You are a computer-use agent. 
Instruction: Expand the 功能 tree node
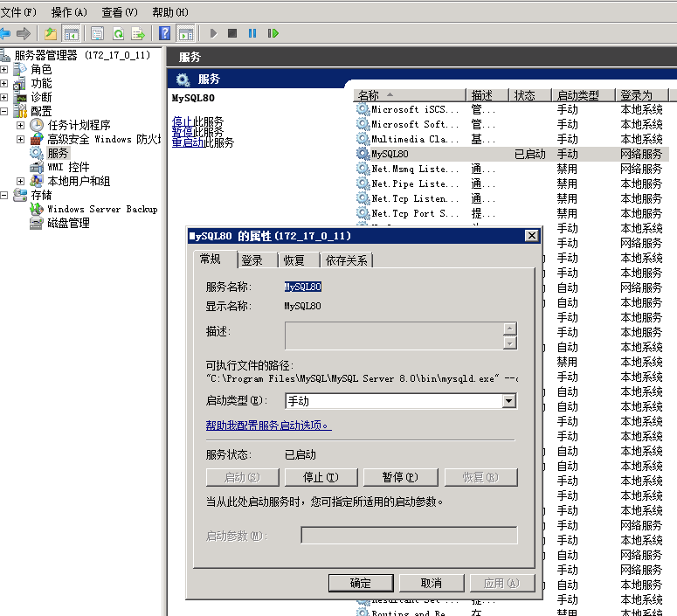[x=3, y=83]
